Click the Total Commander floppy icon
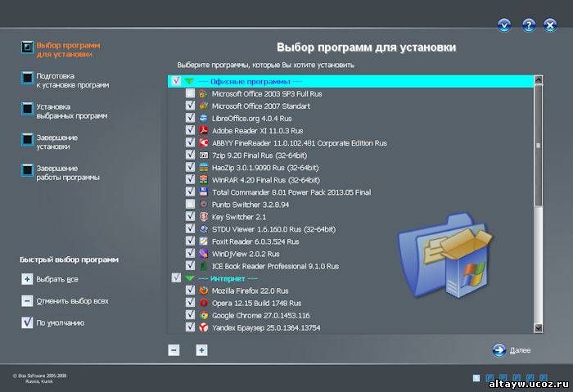Viewport: 573px width, 392px height. tap(203, 192)
